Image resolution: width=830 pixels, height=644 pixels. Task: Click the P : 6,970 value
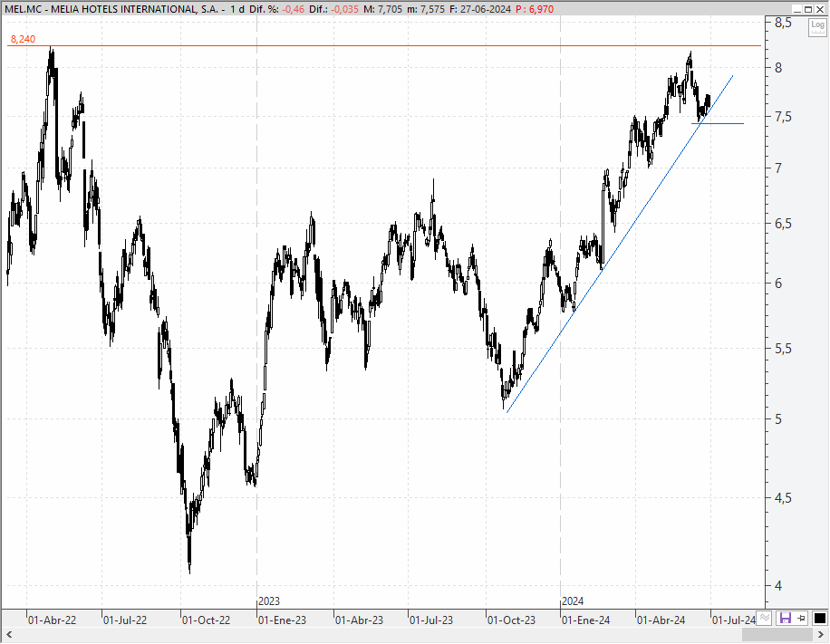[535, 9]
